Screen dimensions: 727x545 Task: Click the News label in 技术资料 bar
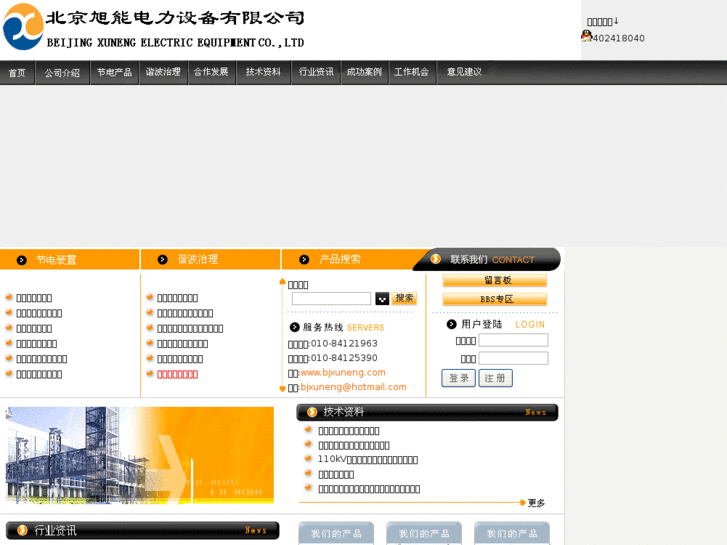coord(536,412)
